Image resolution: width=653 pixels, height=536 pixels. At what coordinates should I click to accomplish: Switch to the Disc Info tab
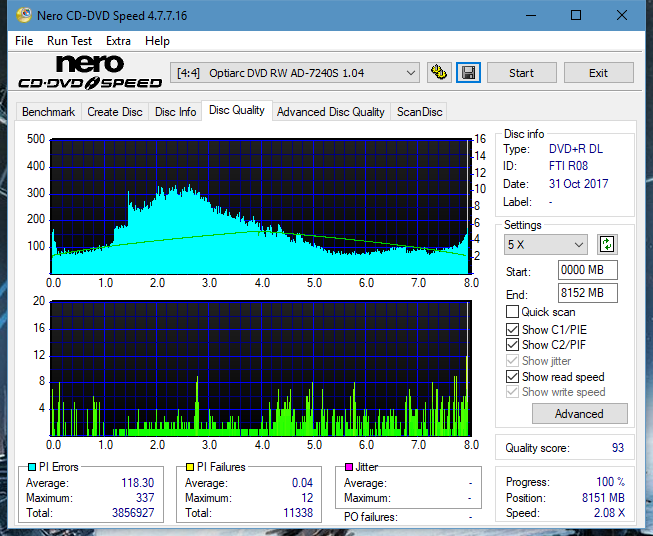click(x=175, y=112)
